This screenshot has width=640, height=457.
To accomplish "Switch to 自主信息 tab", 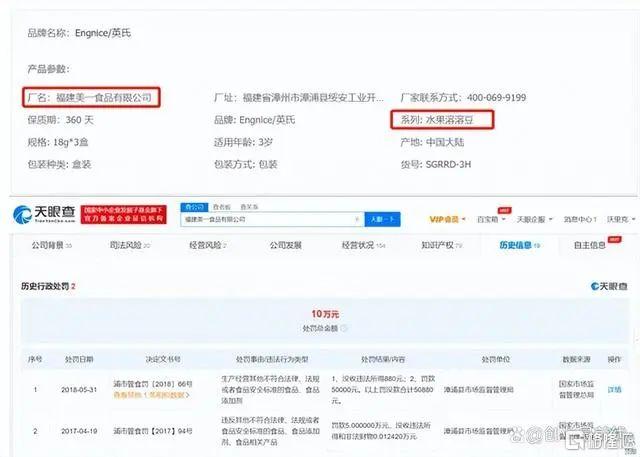I will (x=589, y=245).
